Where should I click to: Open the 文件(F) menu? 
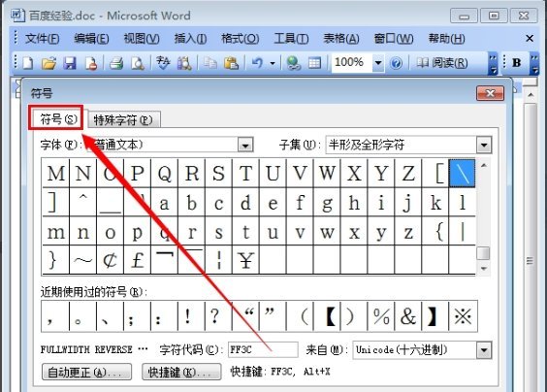(42, 39)
